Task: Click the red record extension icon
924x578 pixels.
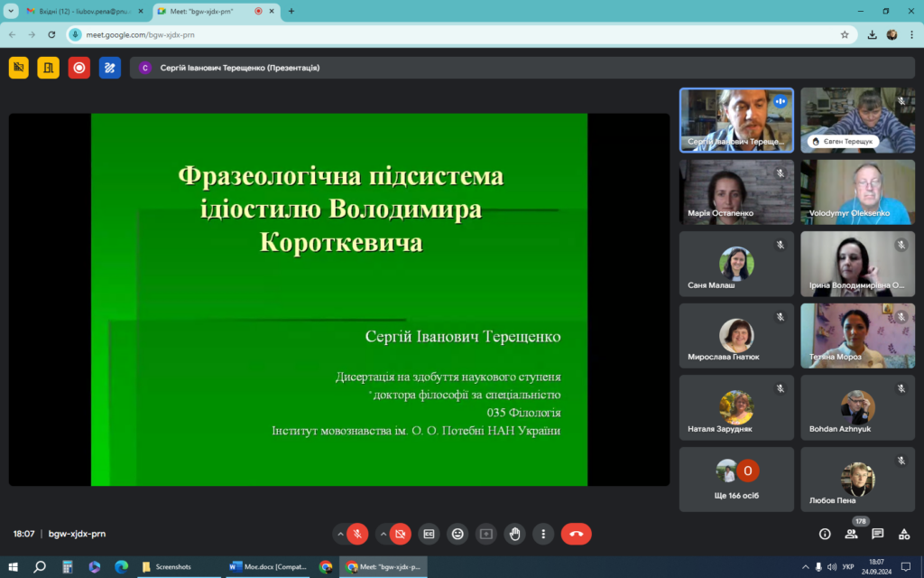Action: [x=79, y=68]
